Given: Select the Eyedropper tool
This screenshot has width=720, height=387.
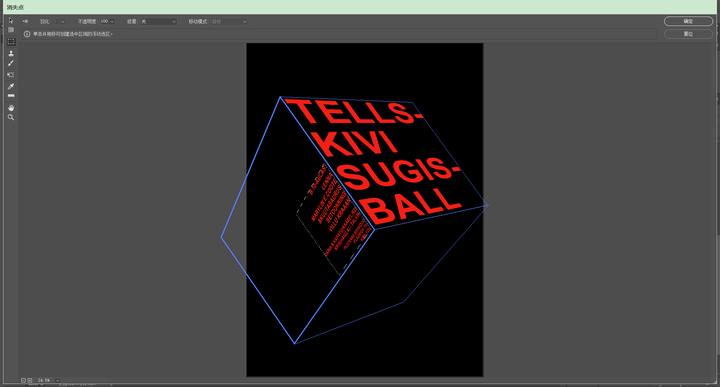Looking at the screenshot, I should (x=11, y=86).
